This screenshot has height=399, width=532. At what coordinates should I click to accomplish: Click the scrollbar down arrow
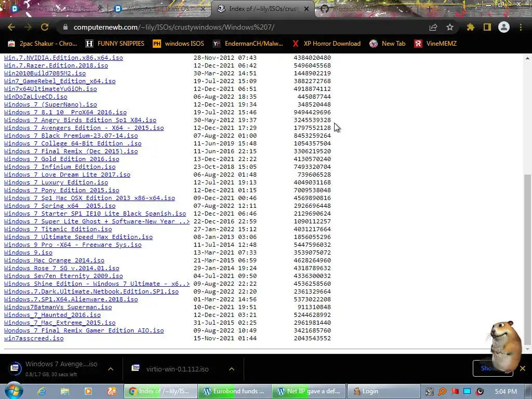click(527, 349)
